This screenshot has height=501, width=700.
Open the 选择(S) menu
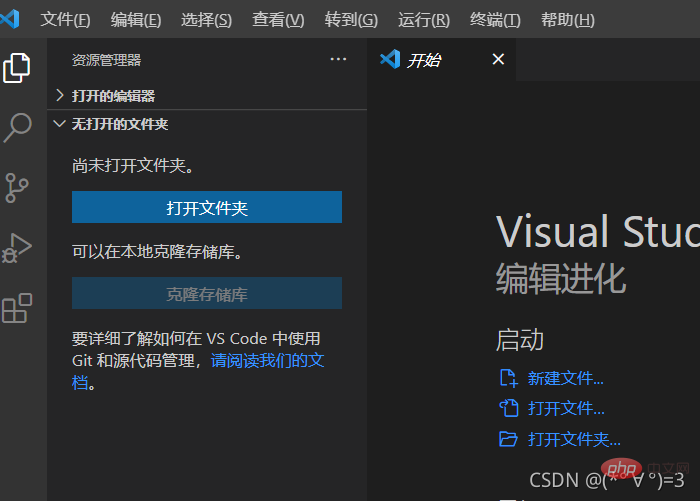pos(206,20)
